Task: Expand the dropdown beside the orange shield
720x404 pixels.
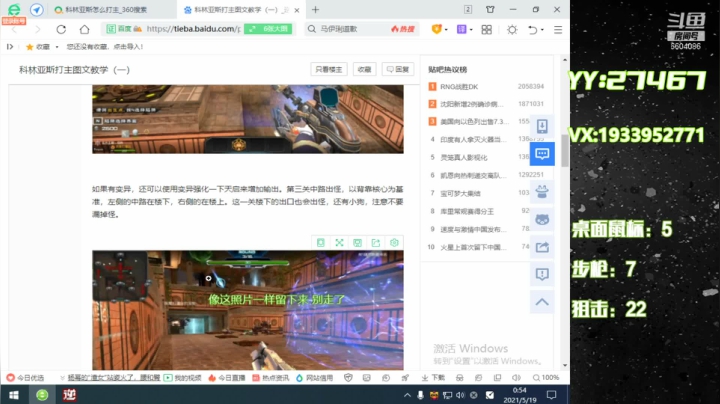Action: (x=446, y=30)
